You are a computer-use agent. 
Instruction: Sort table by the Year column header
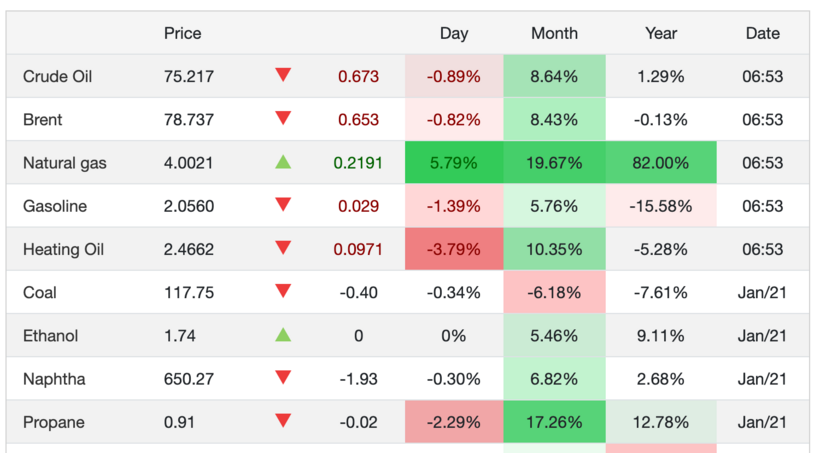coord(661,33)
